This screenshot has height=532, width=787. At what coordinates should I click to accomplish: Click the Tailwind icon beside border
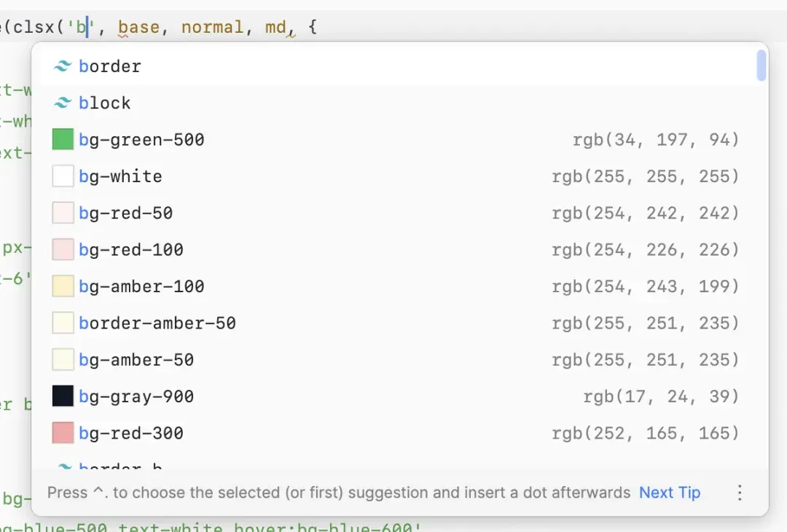tap(63, 66)
